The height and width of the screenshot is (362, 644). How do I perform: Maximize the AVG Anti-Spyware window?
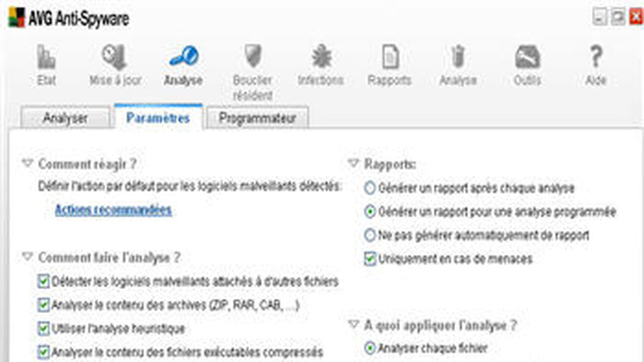click(x=617, y=17)
